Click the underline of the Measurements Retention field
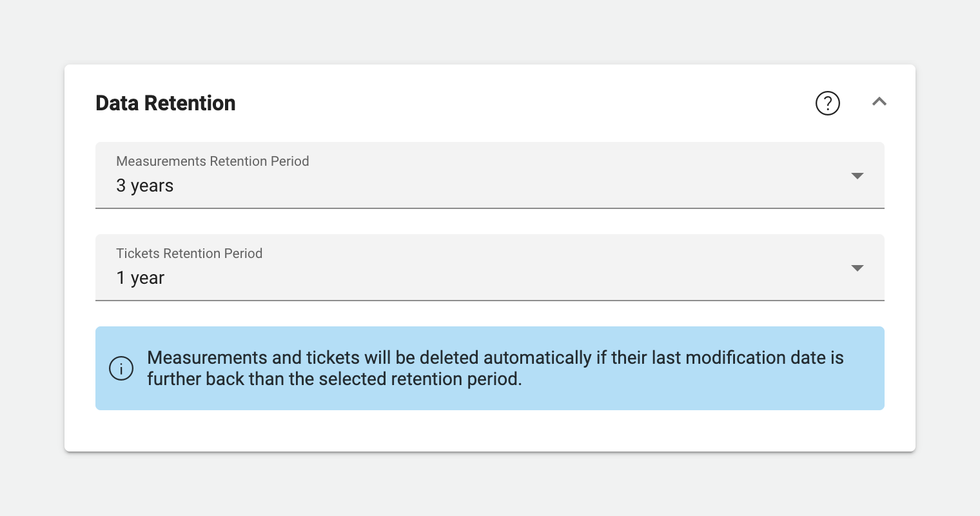 [x=490, y=208]
